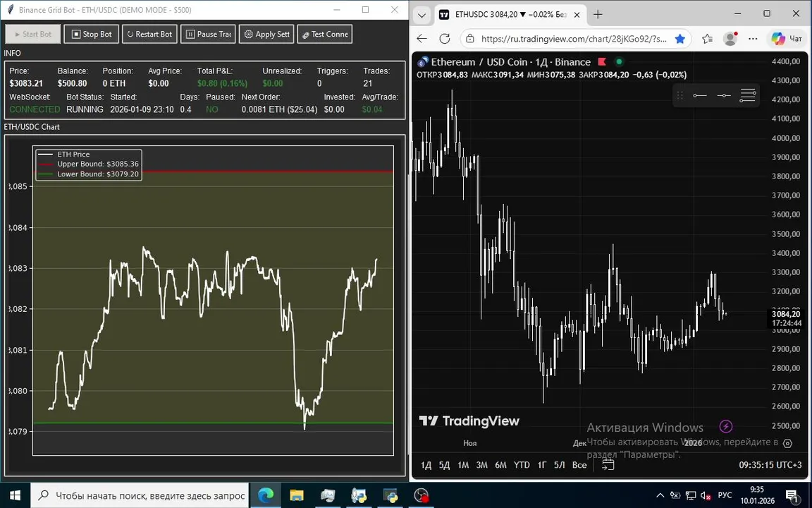Open the Edge profile avatar
The width and height of the screenshot is (812, 508).
pyautogui.click(x=730, y=39)
